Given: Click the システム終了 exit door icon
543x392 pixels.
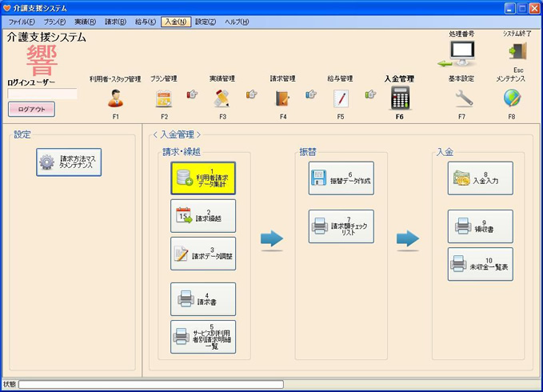Looking at the screenshot, I should click(x=517, y=51).
